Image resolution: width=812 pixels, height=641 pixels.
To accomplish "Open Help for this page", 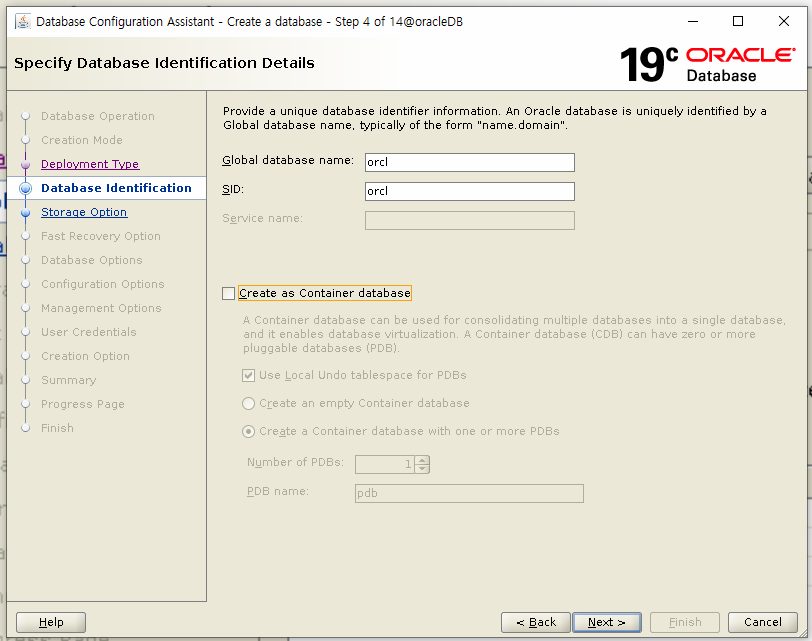I will tap(51, 622).
